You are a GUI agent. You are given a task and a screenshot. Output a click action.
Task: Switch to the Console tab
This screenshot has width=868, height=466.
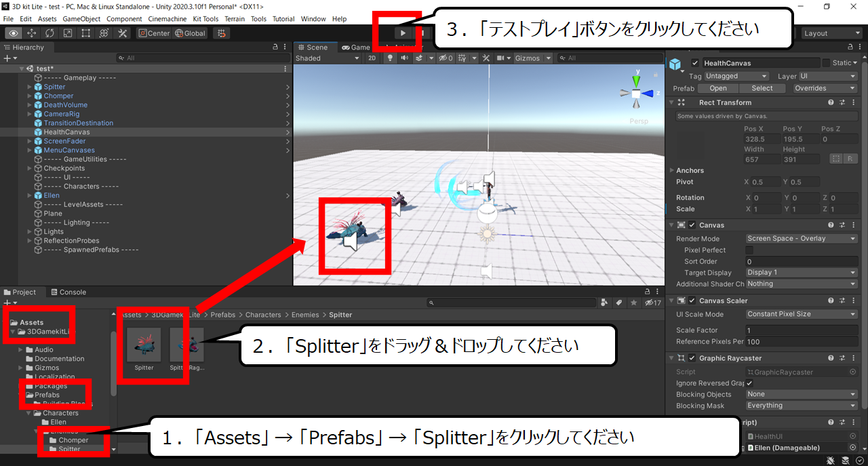pos(68,292)
